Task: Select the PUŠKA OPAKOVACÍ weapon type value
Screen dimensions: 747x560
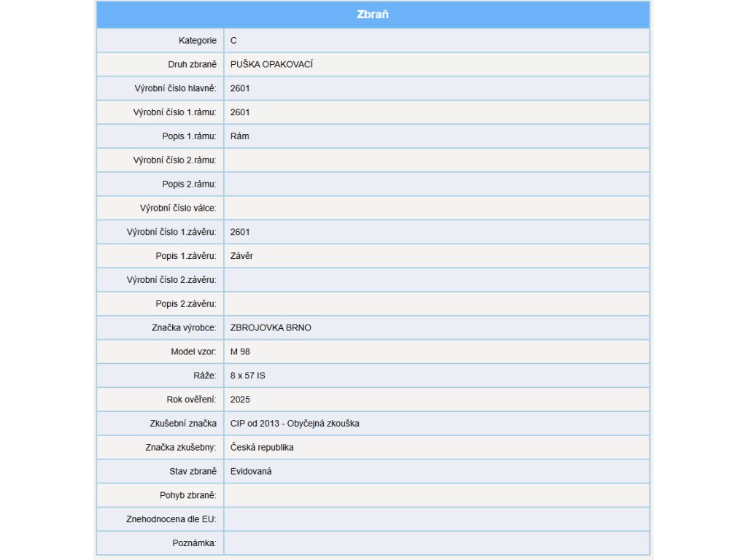Action: [271, 64]
